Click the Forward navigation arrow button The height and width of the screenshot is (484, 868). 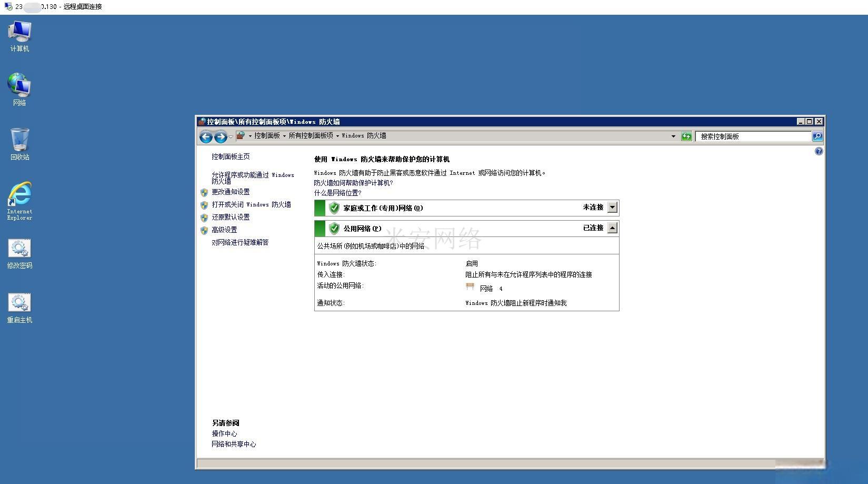[x=221, y=137]
